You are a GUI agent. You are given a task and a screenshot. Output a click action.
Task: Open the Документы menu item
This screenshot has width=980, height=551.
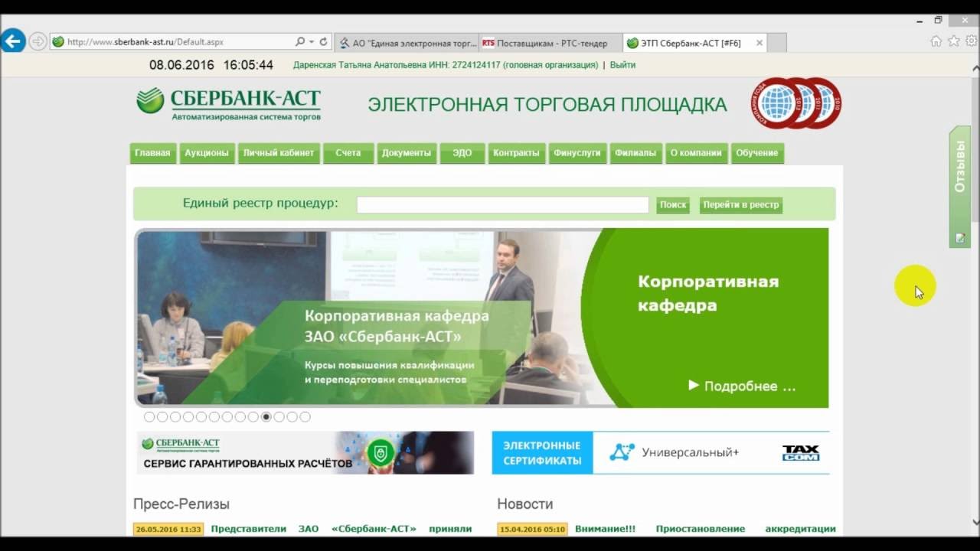(407, 153)
